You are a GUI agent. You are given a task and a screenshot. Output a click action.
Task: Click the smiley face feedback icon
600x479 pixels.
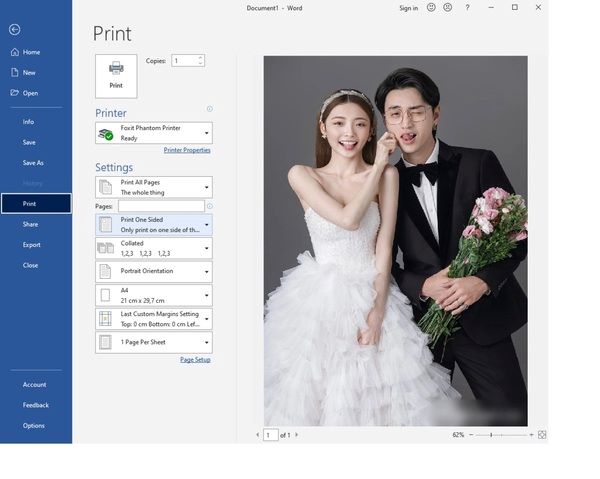(431, 8)
